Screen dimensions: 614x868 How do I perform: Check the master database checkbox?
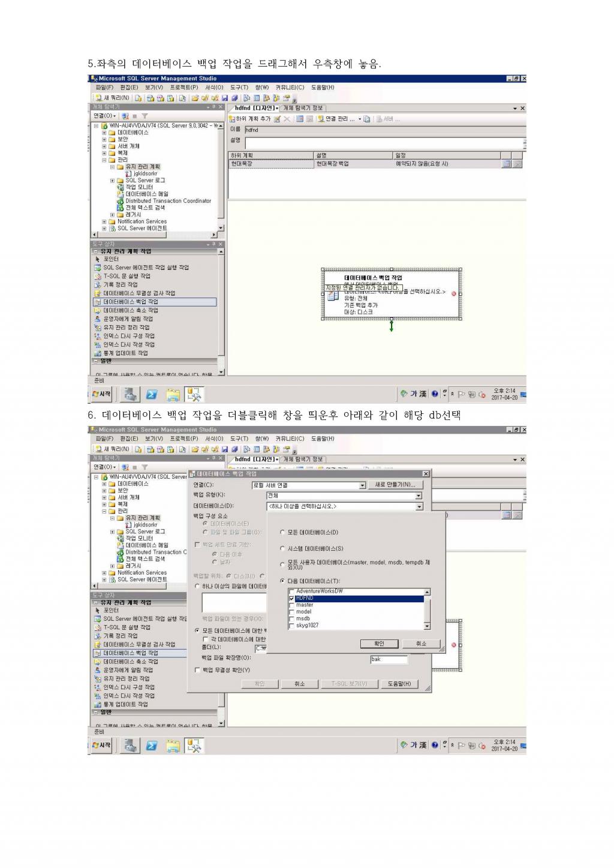point(292,605)
